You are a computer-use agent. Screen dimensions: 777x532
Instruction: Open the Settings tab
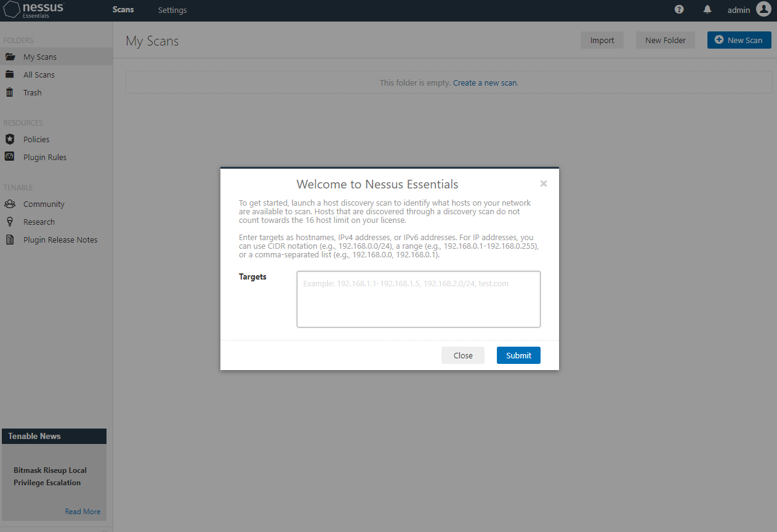coord(172,10)
